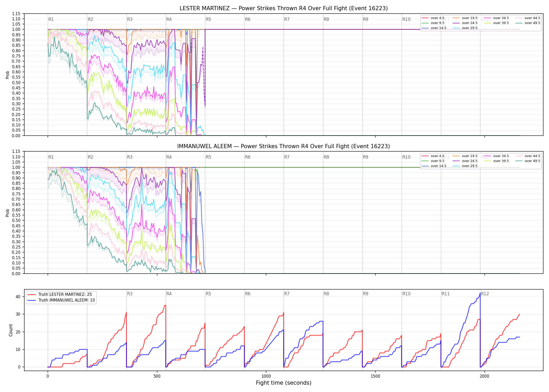
Task: Click the 'over 4.5' legend entry in top chart
Action: point(433,18)
